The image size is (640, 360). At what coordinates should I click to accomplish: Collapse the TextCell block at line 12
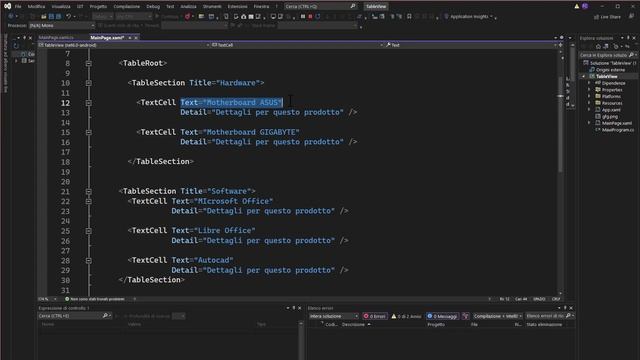click(x=89, y=103)
